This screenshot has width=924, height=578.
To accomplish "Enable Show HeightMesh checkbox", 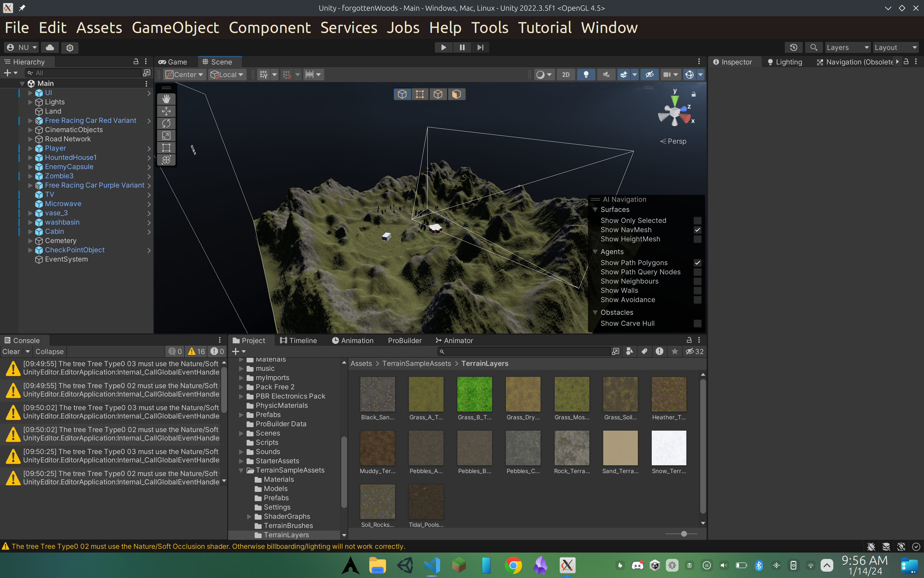I will [697, 239].
